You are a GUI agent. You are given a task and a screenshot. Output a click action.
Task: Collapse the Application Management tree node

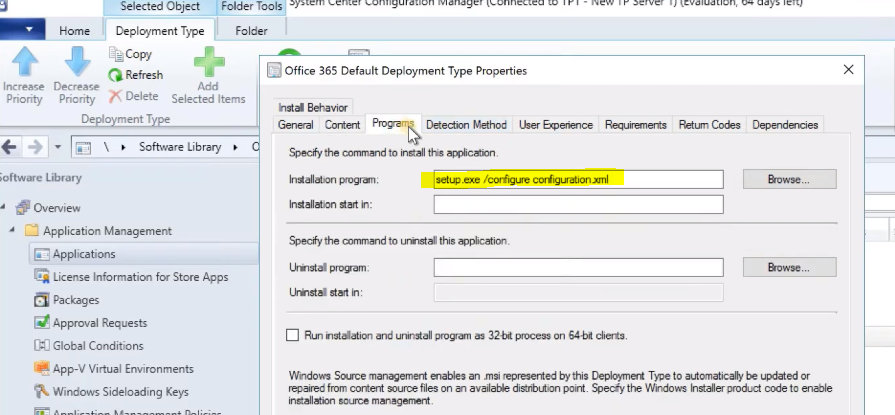tap(13, 231)
